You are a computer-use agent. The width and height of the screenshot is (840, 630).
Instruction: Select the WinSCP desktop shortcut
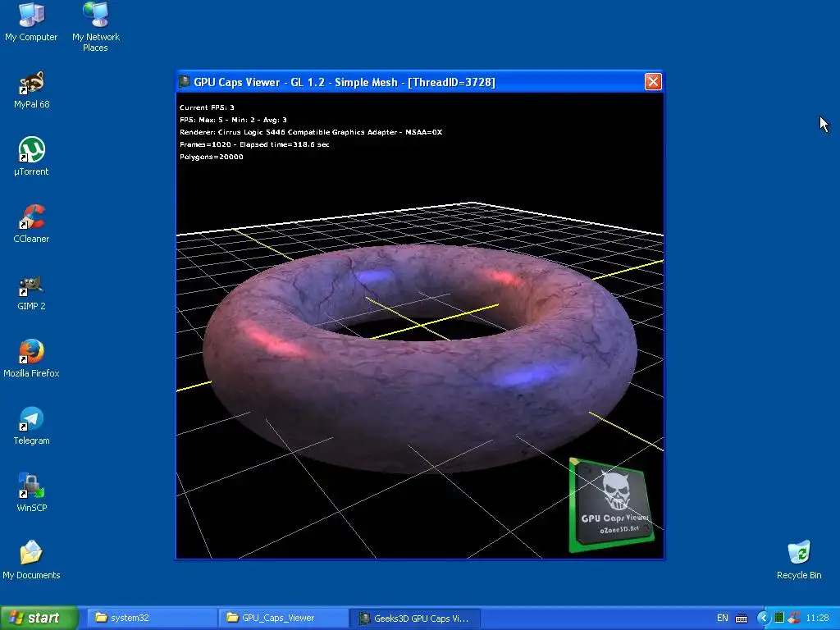coord(31,492)
